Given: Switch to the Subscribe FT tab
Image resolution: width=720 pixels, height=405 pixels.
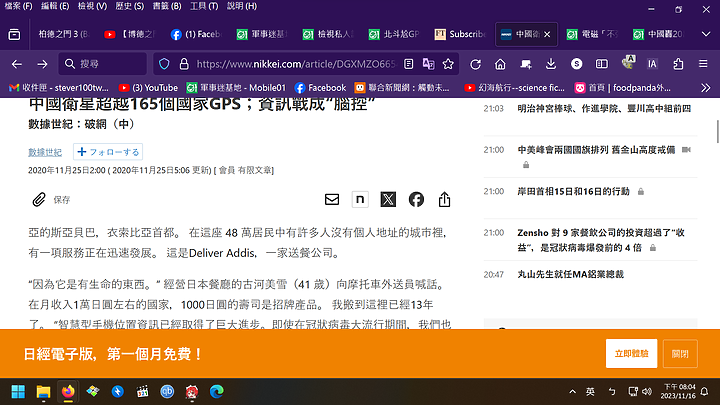Looking at the screenshot, I should tap(460, 34).
